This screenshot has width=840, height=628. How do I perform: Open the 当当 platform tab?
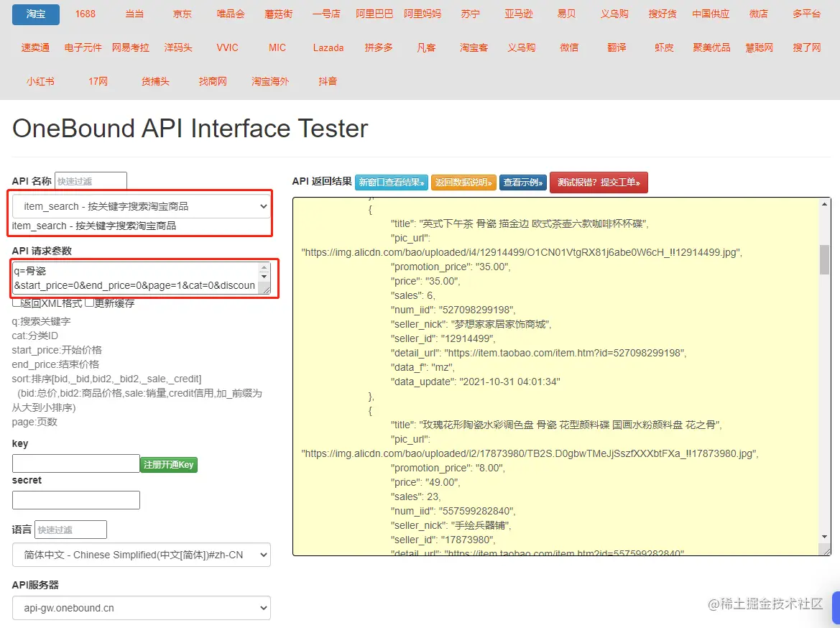pos(134,14)
